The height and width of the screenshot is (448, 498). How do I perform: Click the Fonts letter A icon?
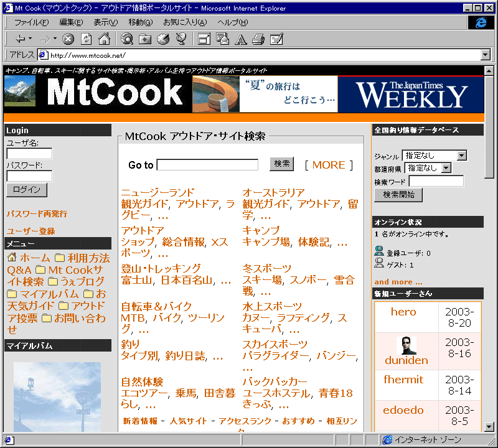[x=240, y=39]
